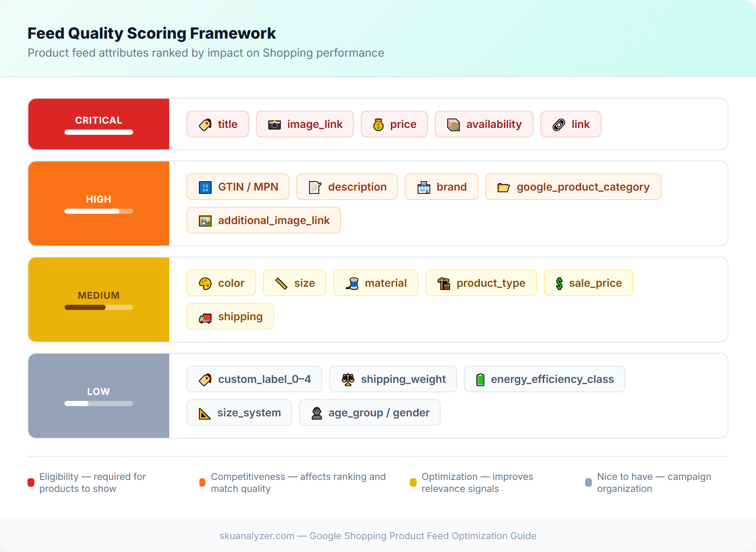Screen dimensions: 756x552
Task: Select the MEDIUM tier label
Action: tap(98, 295)
